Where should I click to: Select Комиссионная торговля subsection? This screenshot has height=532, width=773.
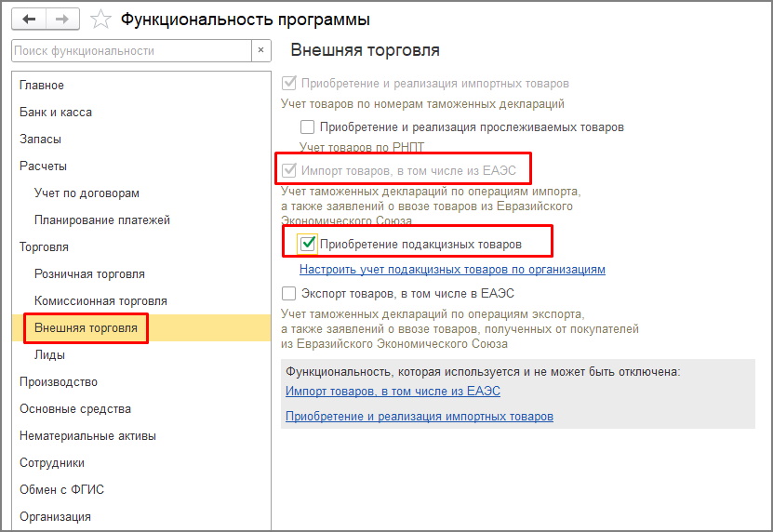[x=141, y=300]
